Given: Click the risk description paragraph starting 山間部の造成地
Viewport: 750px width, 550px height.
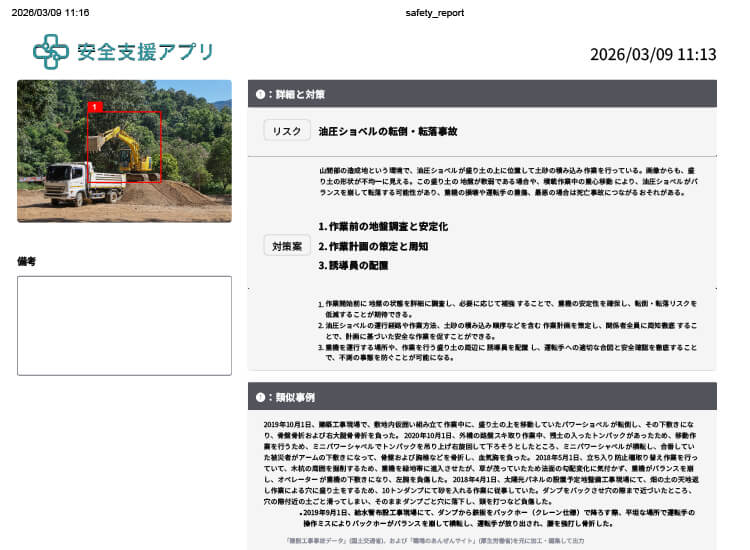Looking at the screenshot, I should point(508,181).
